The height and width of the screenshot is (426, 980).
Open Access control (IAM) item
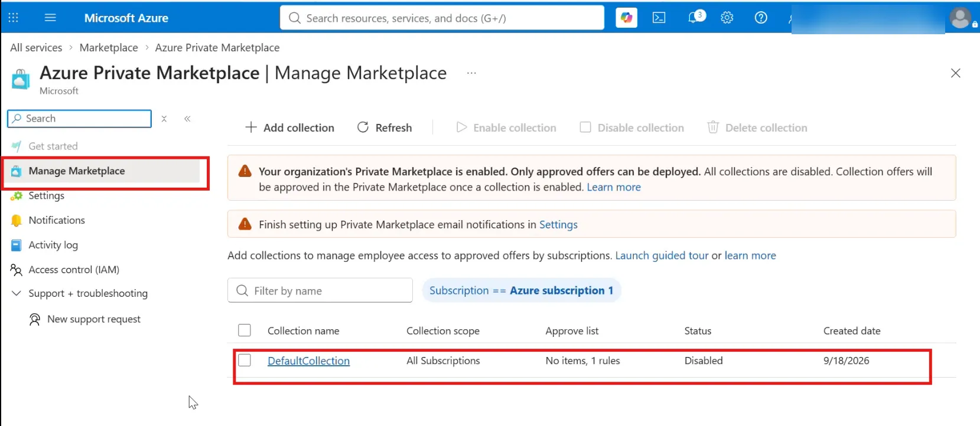[74, 270]
